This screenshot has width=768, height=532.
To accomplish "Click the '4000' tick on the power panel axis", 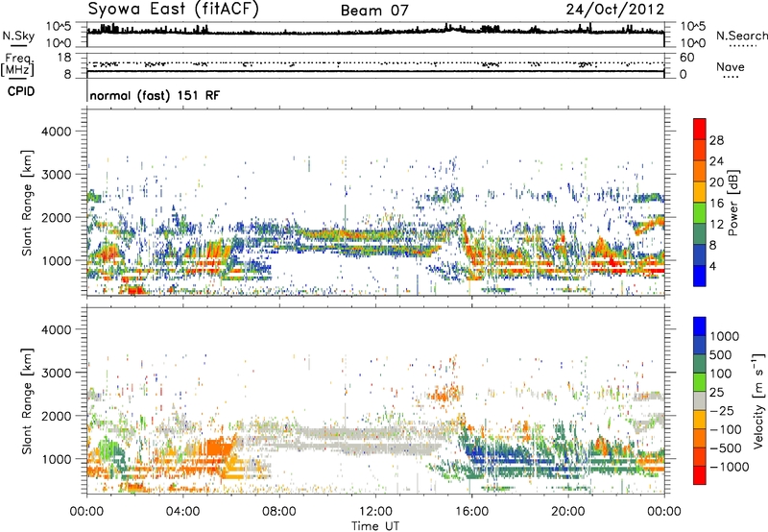I will coord(56,132).
